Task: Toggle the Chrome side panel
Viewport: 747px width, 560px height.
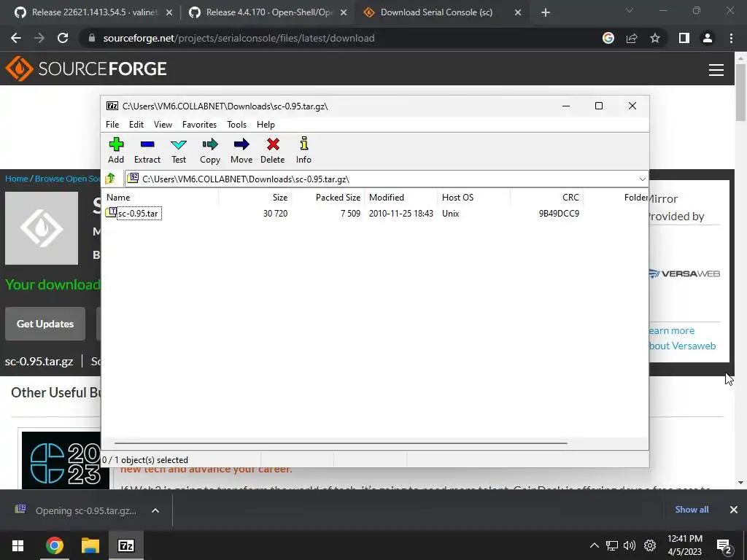Action: point(684,38)
